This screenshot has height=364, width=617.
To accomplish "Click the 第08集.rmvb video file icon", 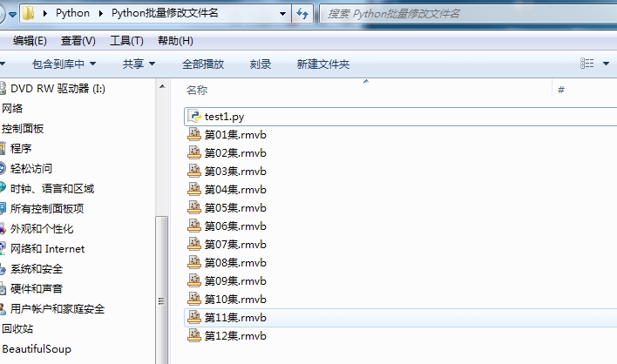I will pos(194,262).
